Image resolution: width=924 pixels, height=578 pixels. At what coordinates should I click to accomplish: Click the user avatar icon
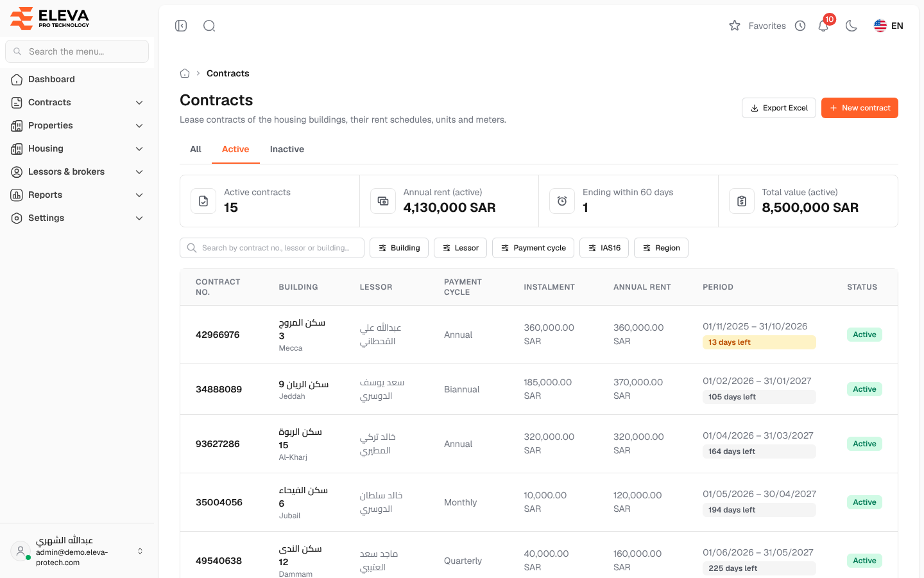[21, 551]
